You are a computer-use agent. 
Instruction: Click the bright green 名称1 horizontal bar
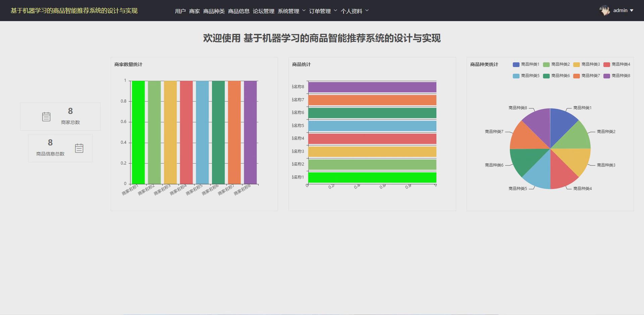372,178
